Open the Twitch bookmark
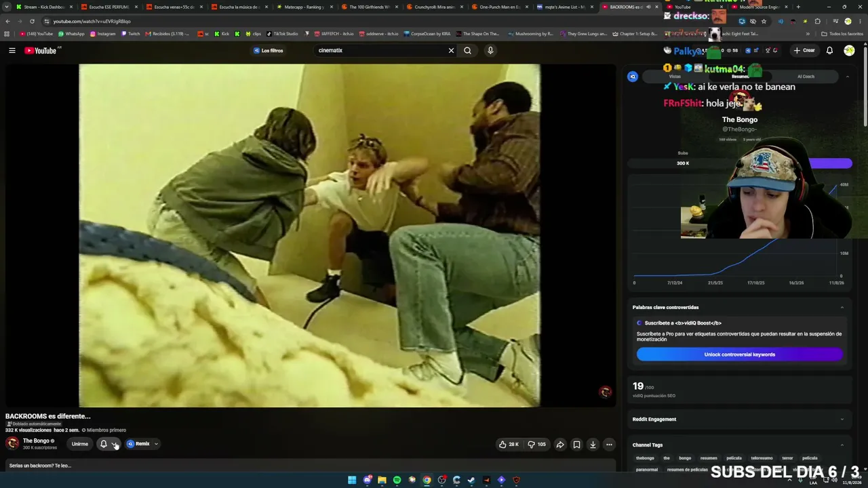868x488 pixels. tap(131, 34)
